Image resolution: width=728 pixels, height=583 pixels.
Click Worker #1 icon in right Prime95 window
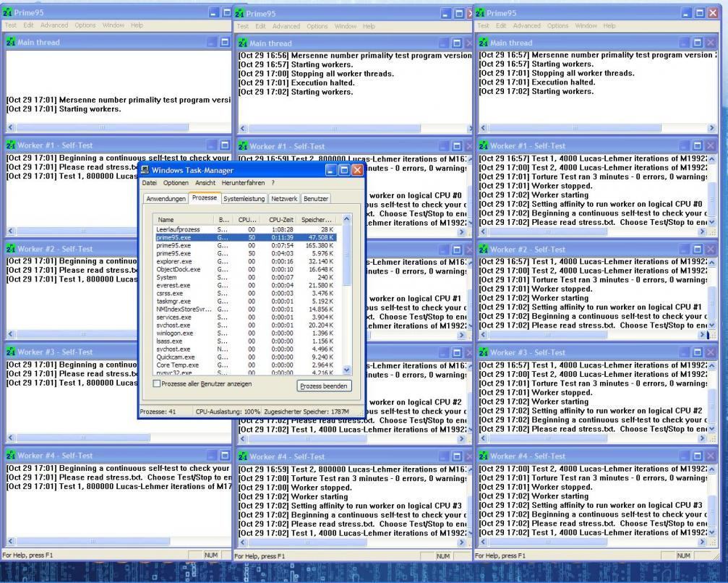click(484, 146)
